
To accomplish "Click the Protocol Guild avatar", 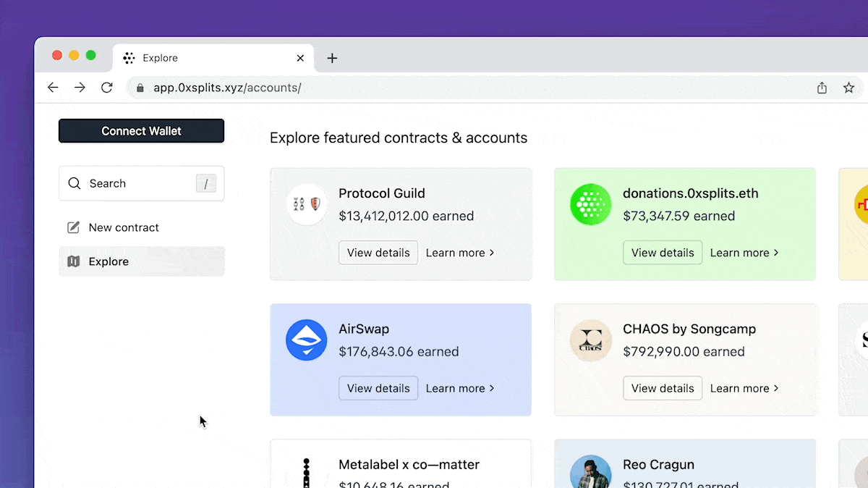I will click(x=307, y=205).
